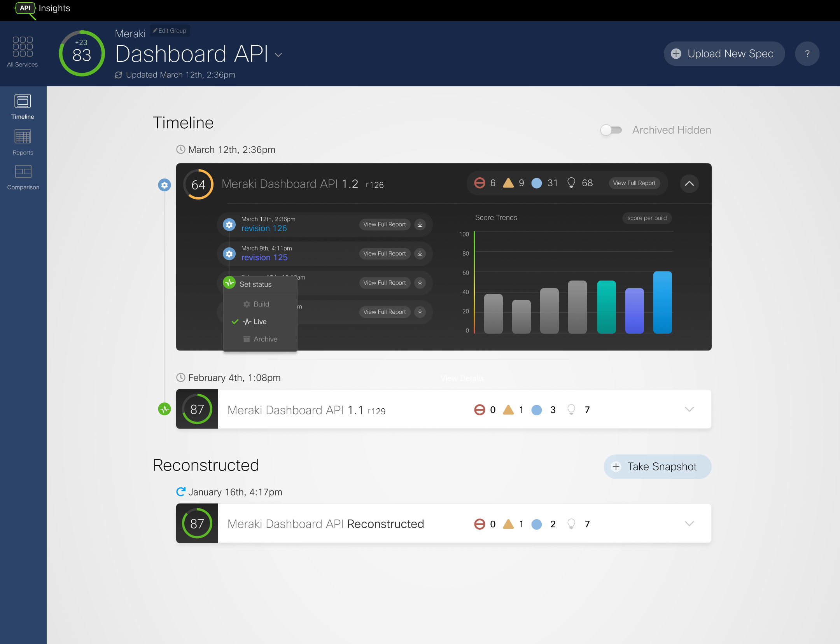Download revision 125 report
The image size is (840, 644).
coord(420,254)
